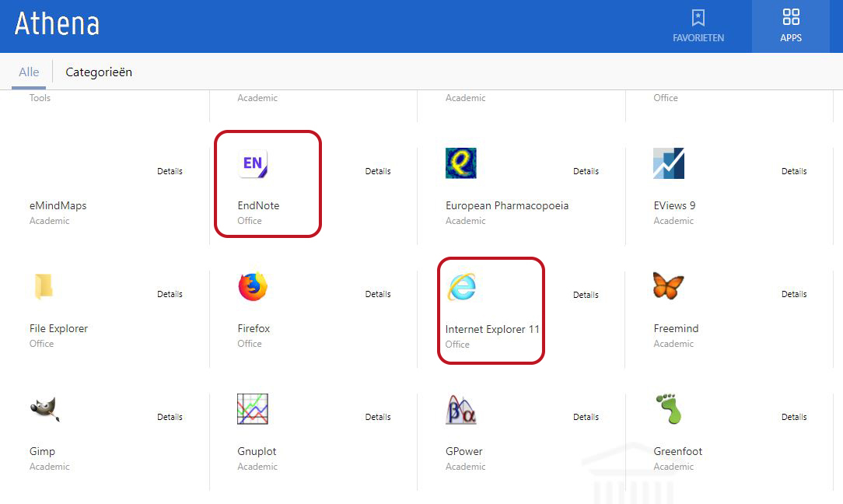
Task: Show Details for eMindMaps
Action: tap(170, 171)
